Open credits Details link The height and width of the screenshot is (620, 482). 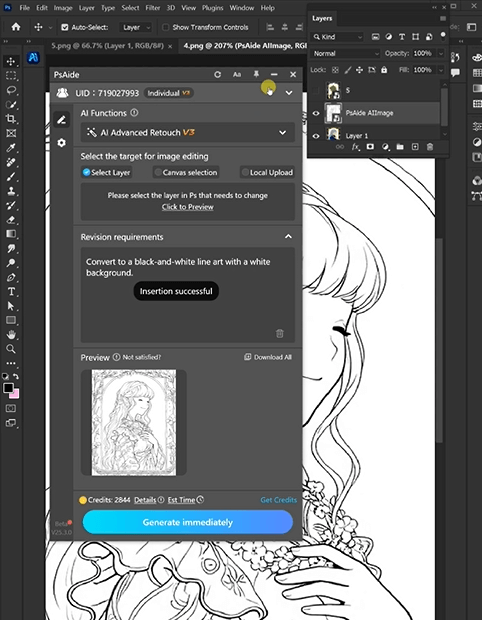[145, 500]
